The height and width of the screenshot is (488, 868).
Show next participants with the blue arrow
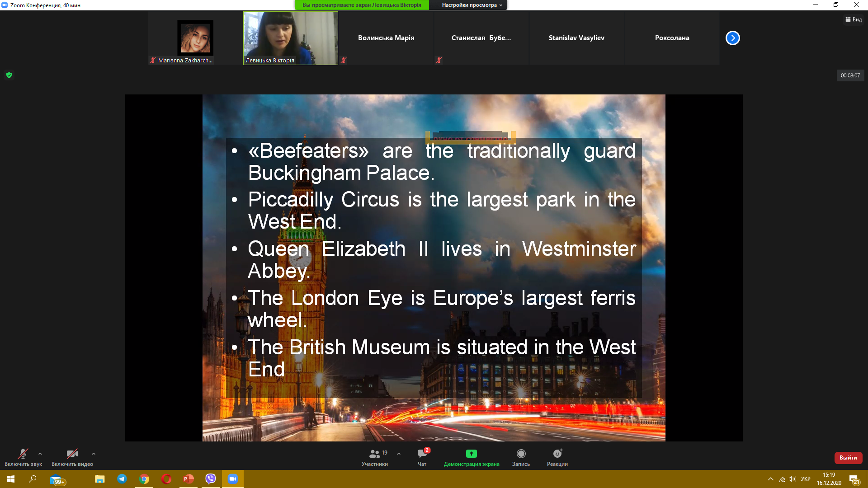point(732,38)
